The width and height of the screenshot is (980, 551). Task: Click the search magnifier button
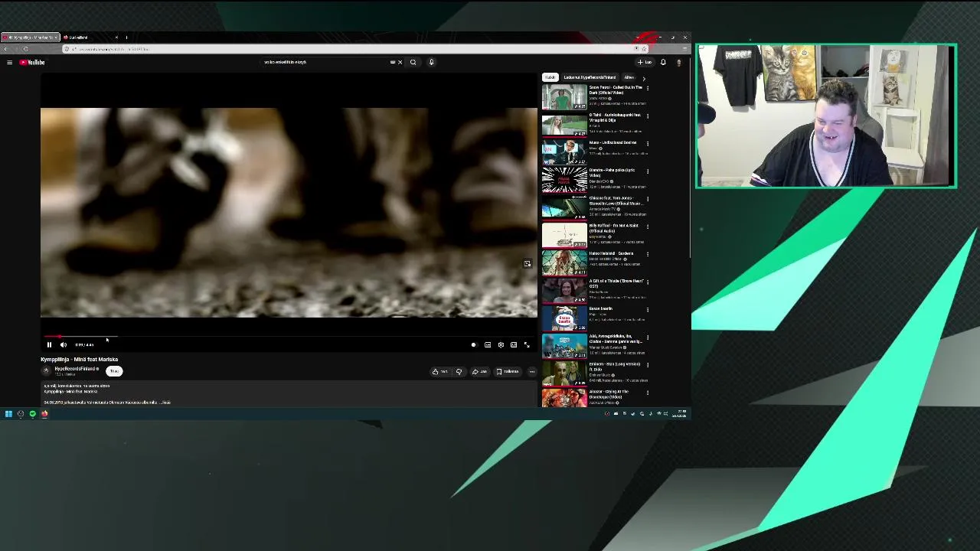point(413,62)
